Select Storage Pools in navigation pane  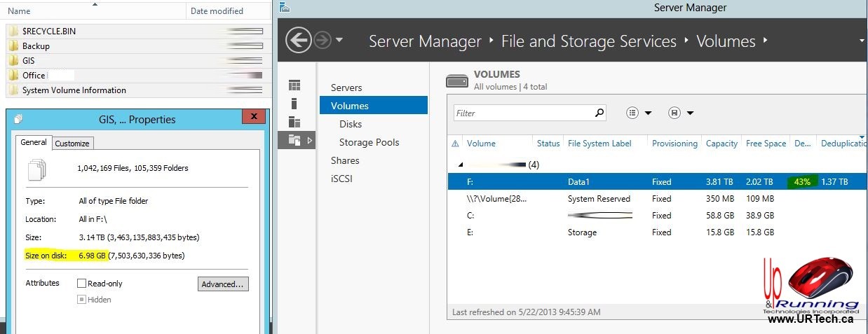tap(369, 142)
